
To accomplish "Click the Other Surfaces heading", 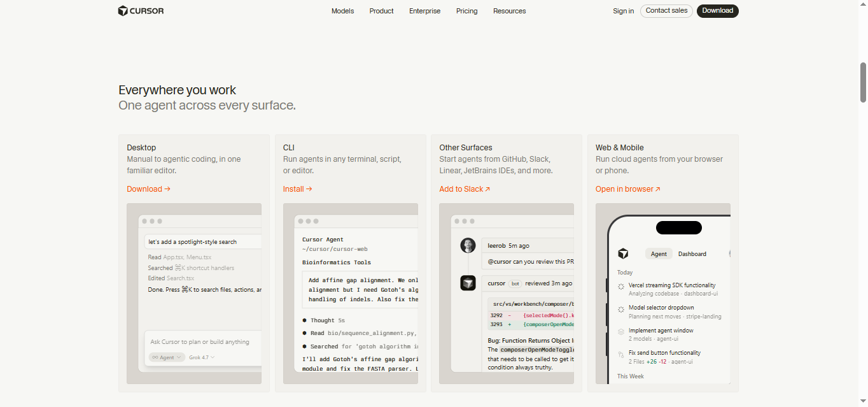I will (466, 147).
